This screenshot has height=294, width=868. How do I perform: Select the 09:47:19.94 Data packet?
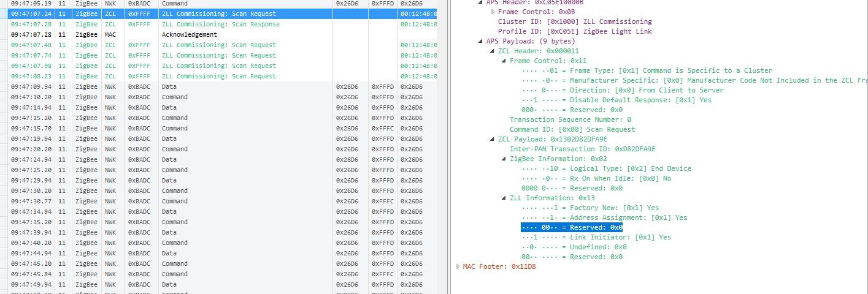coord(218,138)
